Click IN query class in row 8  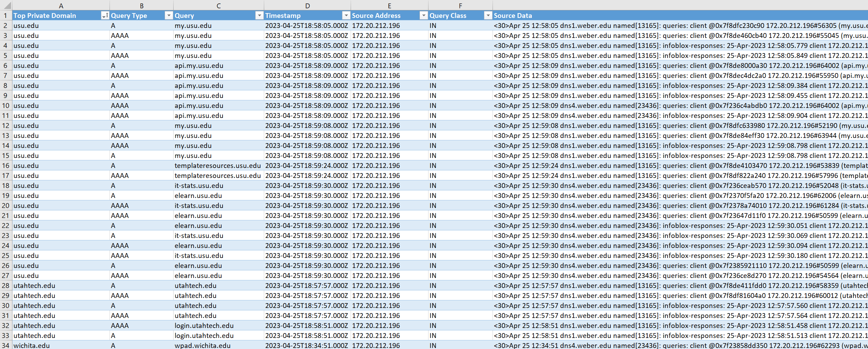pyautogui.click(x=461, y=86)
